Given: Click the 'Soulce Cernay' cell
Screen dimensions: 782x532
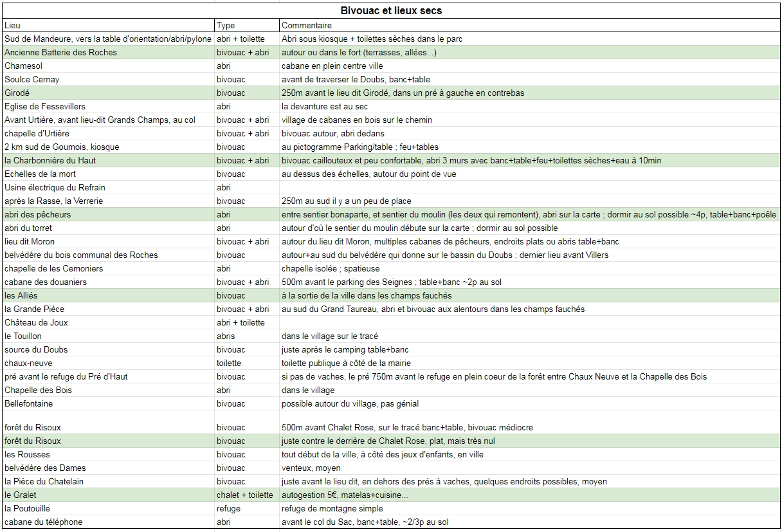Looking at the screenshot, I should click(x=109, y=80).
